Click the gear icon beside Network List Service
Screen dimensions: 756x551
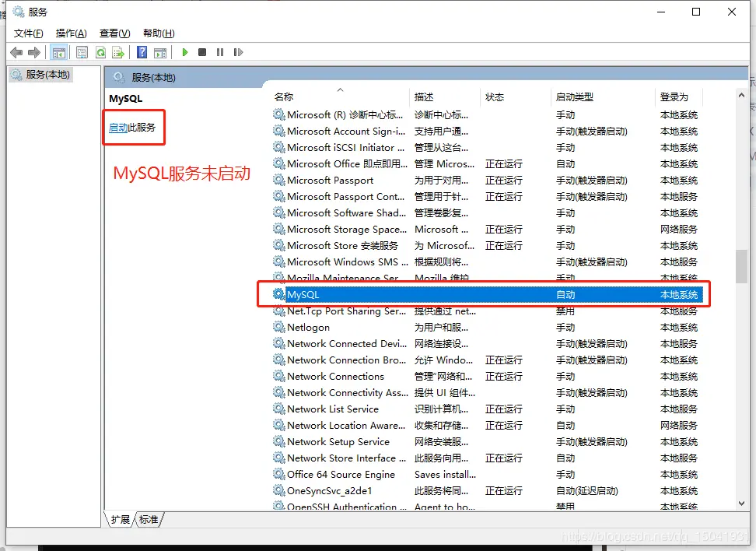coord(278,408)
